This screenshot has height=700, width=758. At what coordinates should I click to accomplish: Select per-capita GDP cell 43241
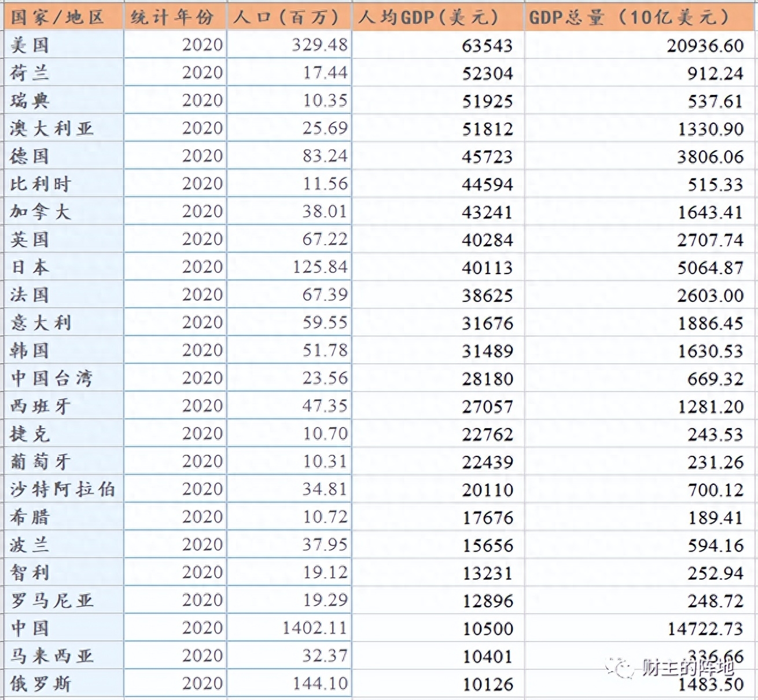point(487,212)
